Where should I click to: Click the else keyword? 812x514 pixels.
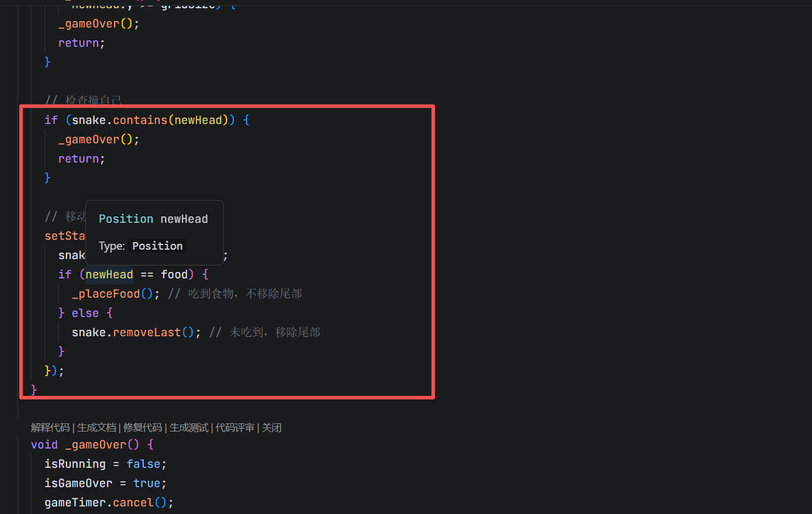tap(85, 313)
